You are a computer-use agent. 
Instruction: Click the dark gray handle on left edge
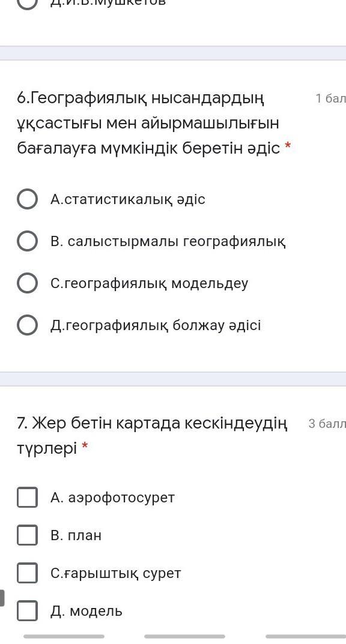coord(2,598)
